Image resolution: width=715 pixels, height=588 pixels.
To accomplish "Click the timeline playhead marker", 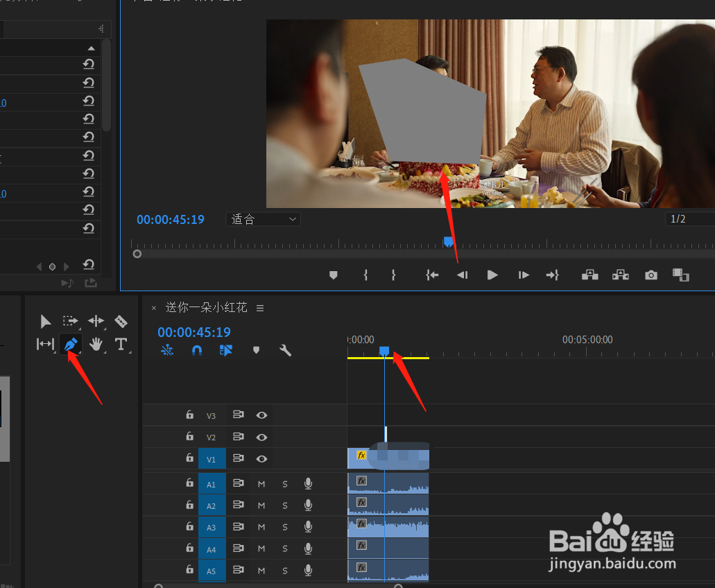I will (x=384, y=351).
